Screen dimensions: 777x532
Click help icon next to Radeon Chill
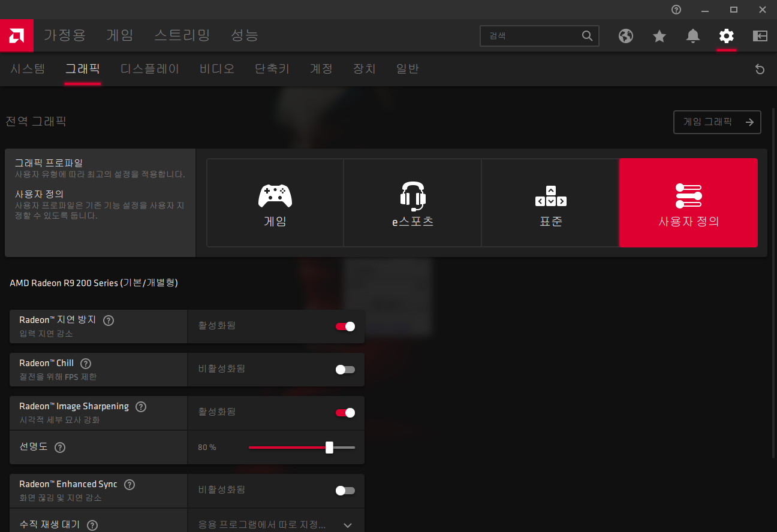click(x=86, y=363)
